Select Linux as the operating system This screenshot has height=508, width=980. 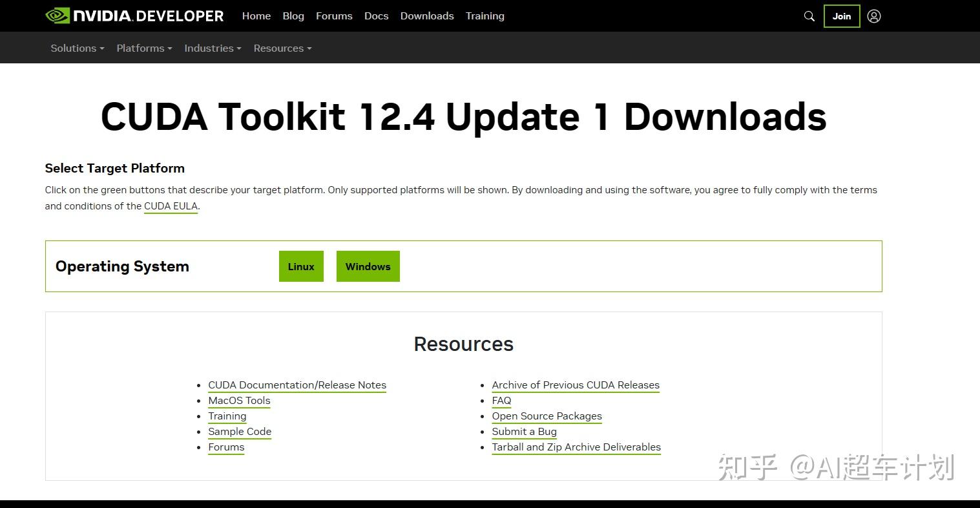pyautogui.click(x=300, y=266)
